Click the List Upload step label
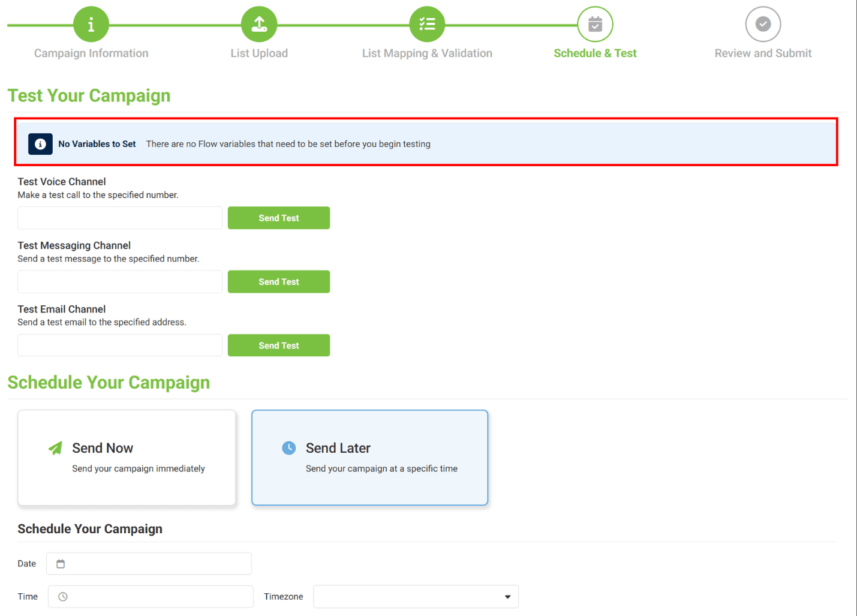857x616 pixels. point(259,53)
